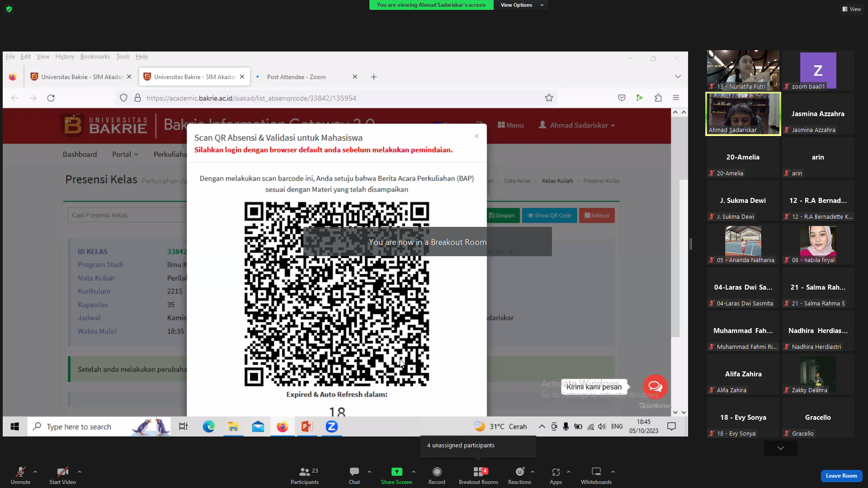Click Cari Presensi Kelas search field
The width and height of the screenshot is (868, 488).
pyautogui.click(x=127, y=215)
